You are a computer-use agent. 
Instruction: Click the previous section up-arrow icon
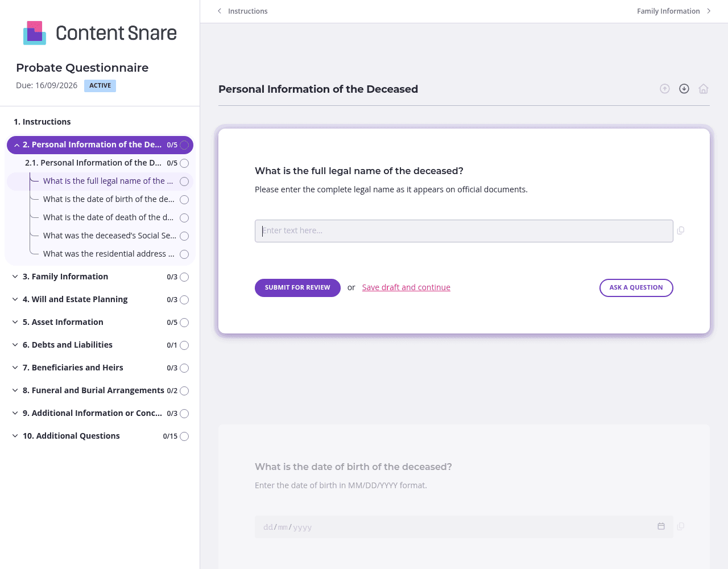[x=665, y=89]
